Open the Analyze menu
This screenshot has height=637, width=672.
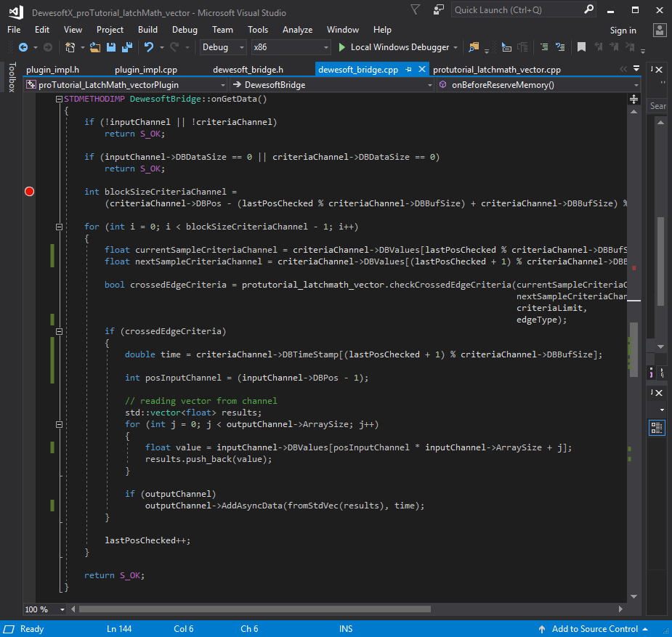297,30
